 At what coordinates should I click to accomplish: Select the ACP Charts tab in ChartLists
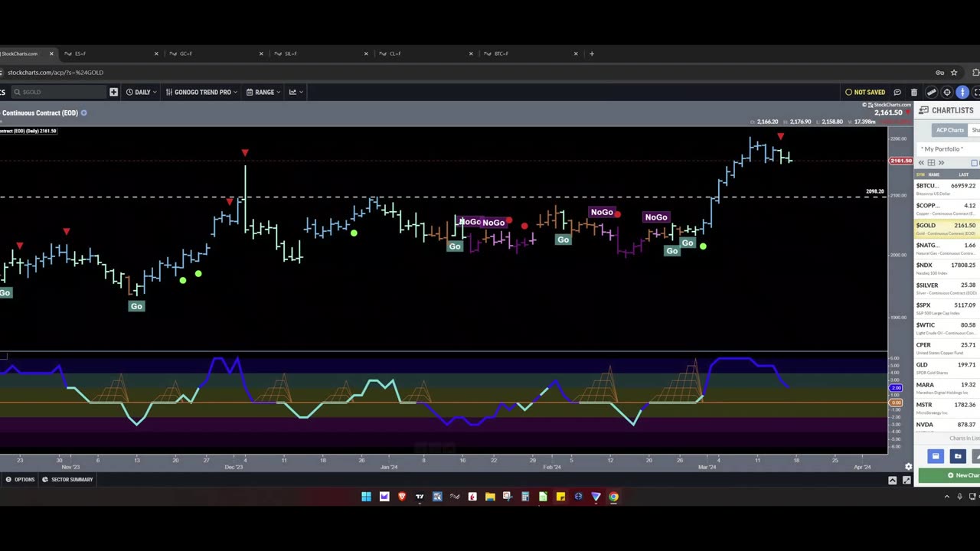tap(949, 130)
